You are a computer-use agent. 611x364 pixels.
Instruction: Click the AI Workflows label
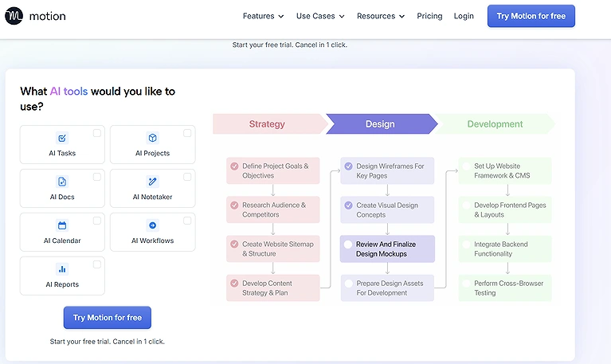point(152,241)
